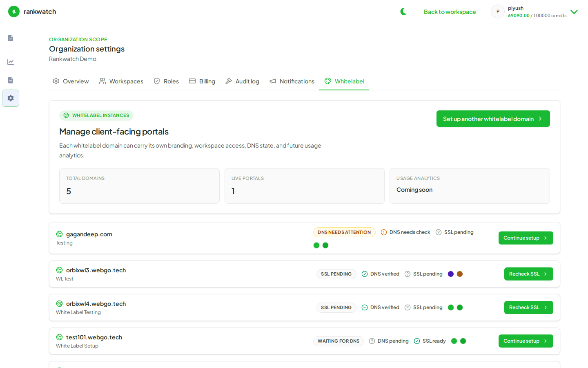Go back to workspace
The width and height of the screenshot is (588, 368).
(x=450, y=12)
